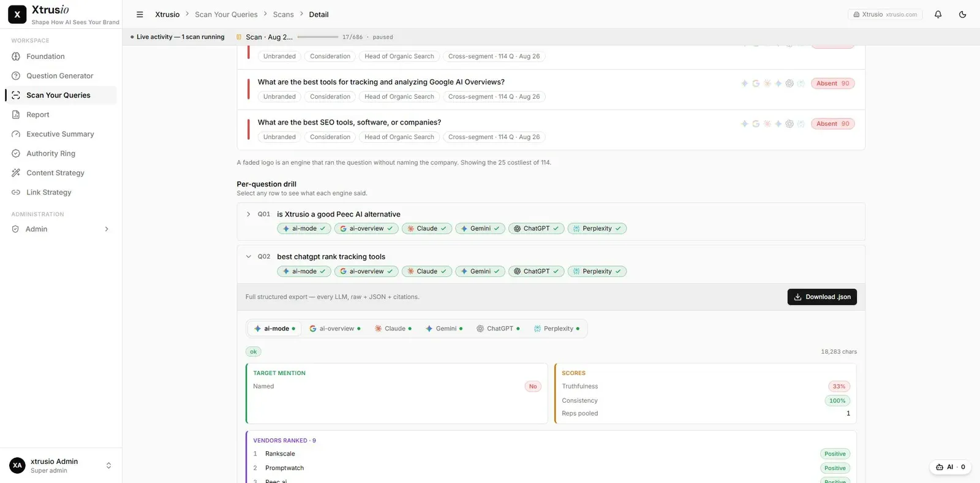
Task: Click ChatGPT chip in Q02 row
Action: [x=537, y=272]
